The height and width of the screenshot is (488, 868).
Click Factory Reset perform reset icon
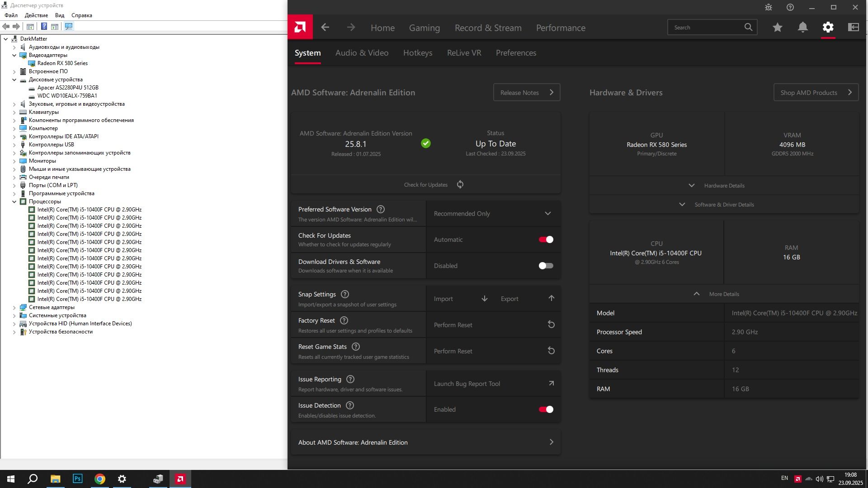[551, 324]
